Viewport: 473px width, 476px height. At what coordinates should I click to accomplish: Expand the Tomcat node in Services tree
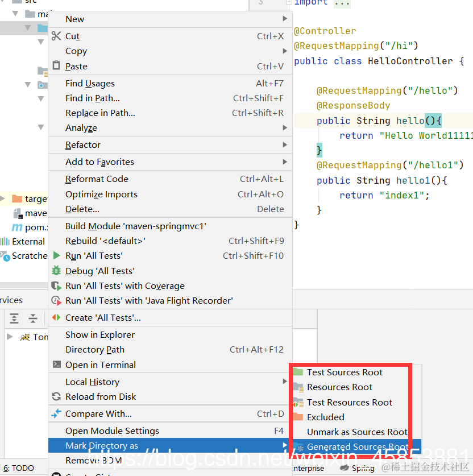pyautogui.click(x=10, y=337)
